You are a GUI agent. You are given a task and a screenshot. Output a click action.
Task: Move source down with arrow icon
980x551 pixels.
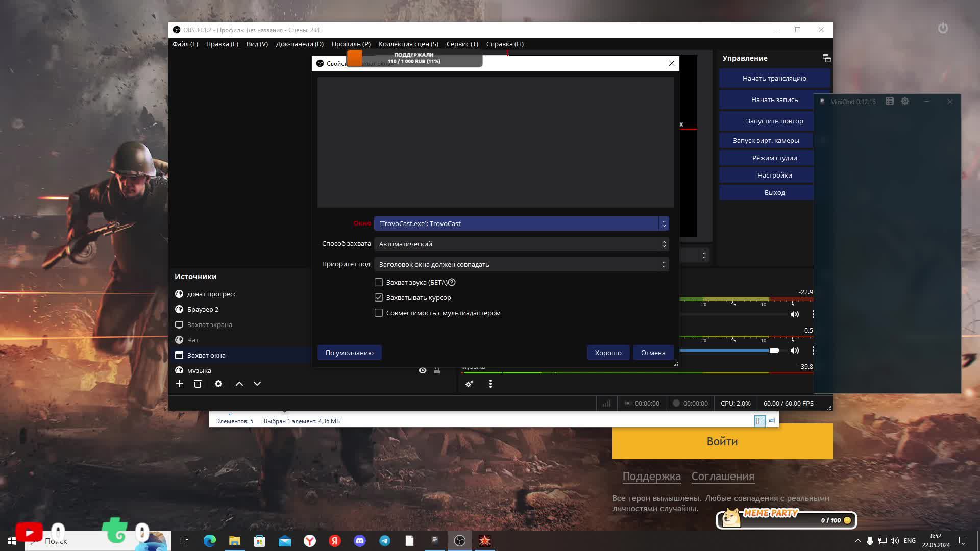[x=257, y=384]
